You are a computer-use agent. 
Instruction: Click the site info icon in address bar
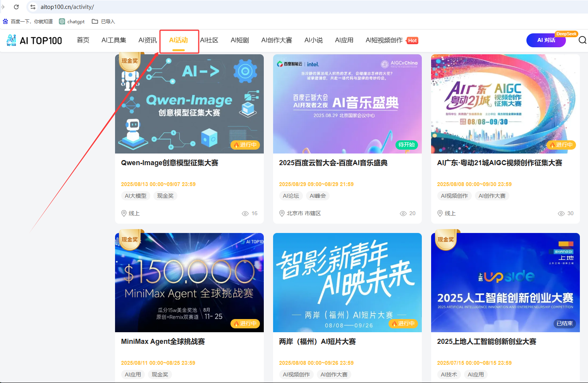pos(33,7)
